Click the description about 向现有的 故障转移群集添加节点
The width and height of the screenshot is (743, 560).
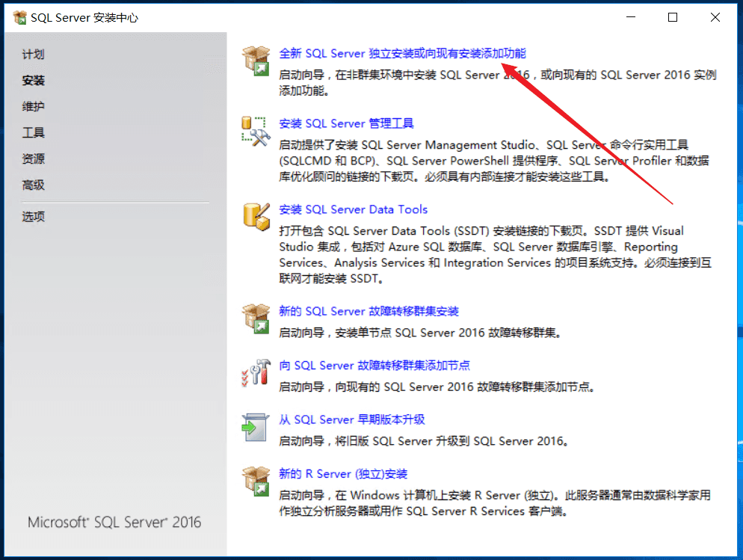click(437, 387)
